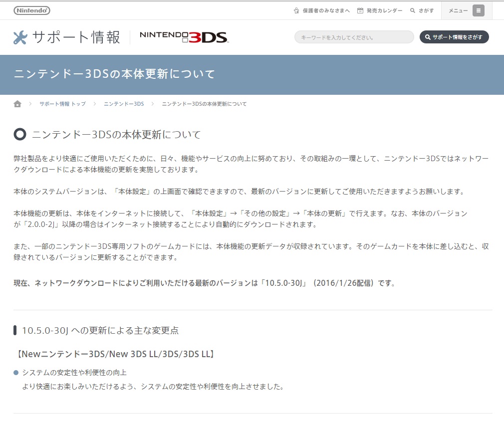This screenshot has height=423, width=504.
Task: Click the paragraph starting 弊社製品をより快適に
Action: click(x=251, y=164)
